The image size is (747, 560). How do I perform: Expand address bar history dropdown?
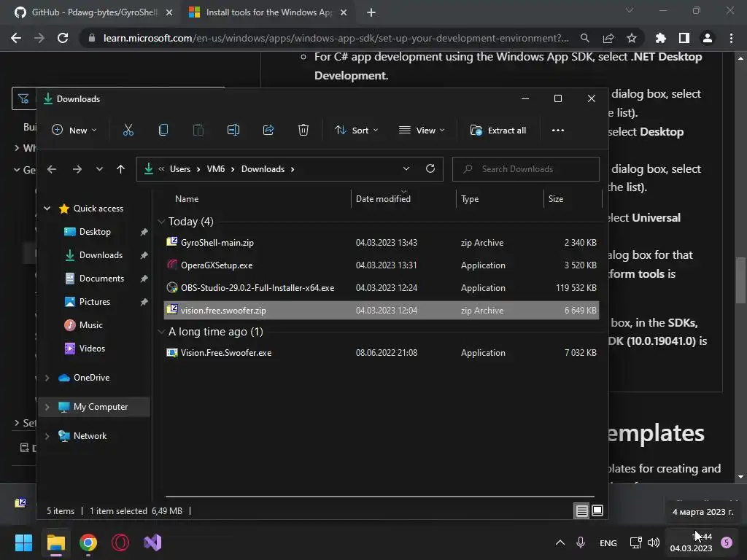pyautogui.click(x=406, y=168)
